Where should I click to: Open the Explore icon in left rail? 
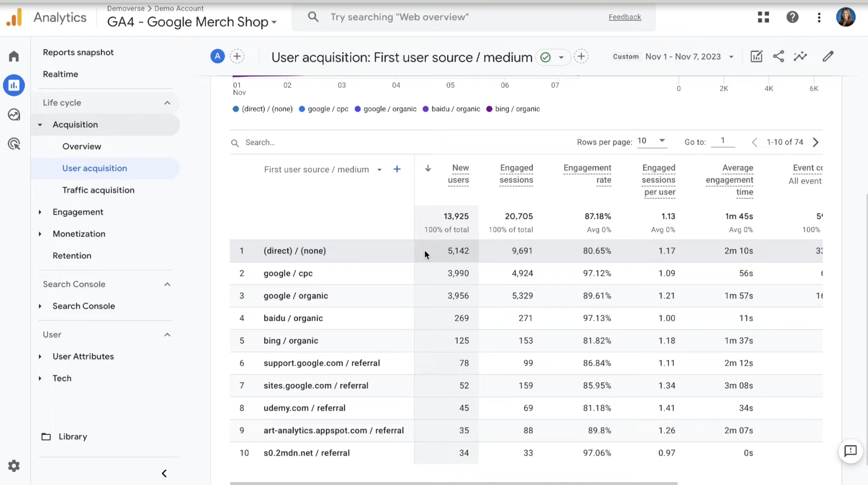(14, 115)
